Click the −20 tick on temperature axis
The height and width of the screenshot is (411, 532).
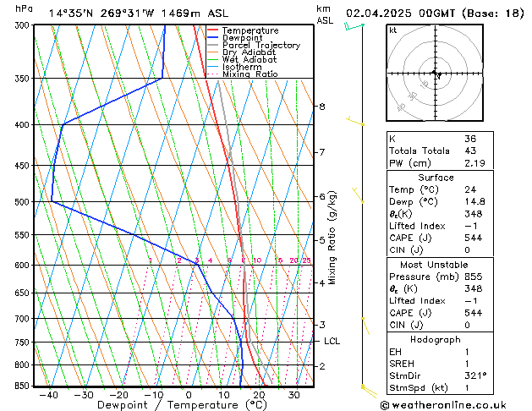pos(118,395)
